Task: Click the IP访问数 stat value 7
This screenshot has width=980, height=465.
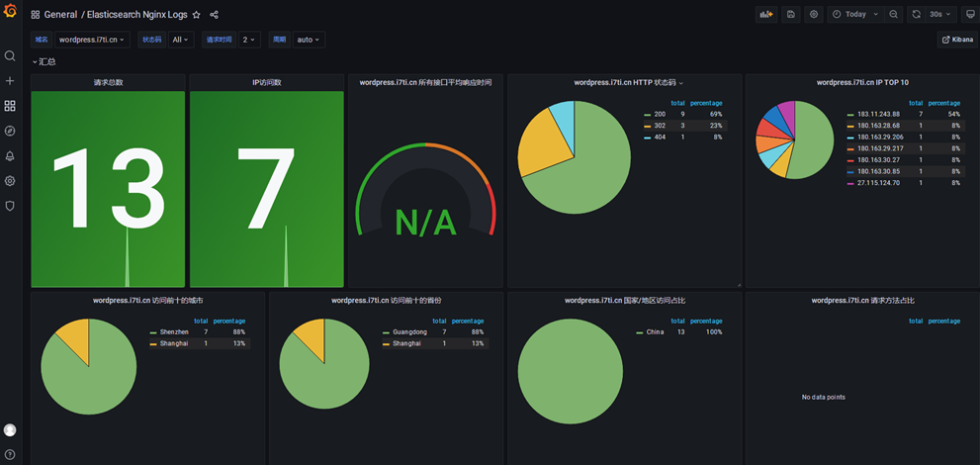Action: coord(266,189)
